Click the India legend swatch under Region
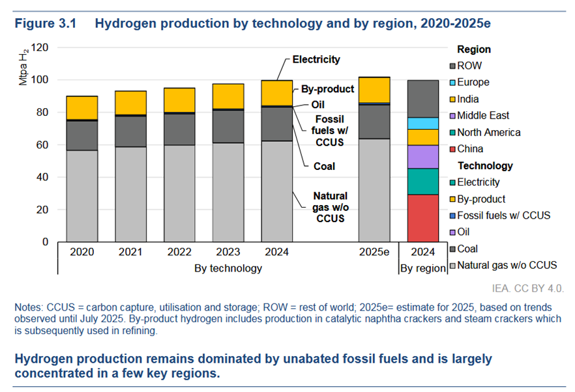 (x=451, y=99)
